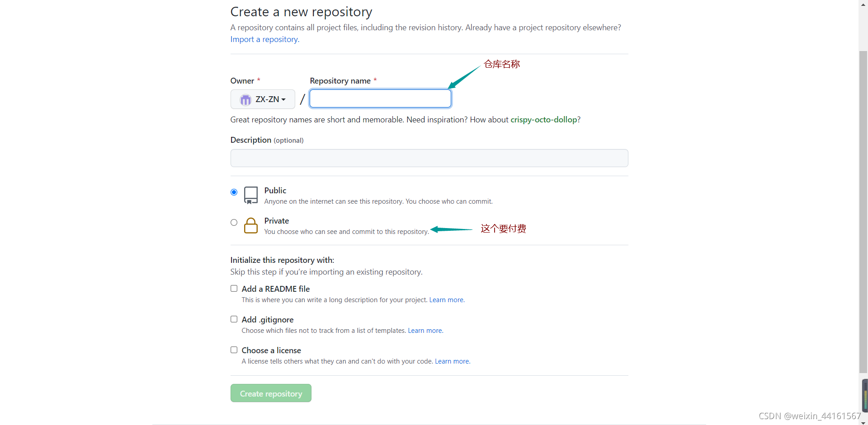
Task: Click the Create repository button
Action: (271, 393)
